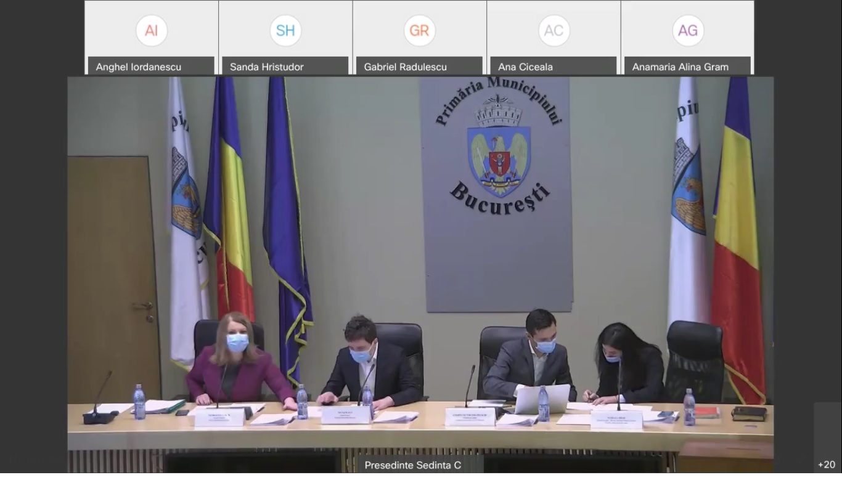The height and width of the screenshot is (504, 842).
Task: Click Anghel Iordanescu's AI avatar icon
Action: click(151, 31)
